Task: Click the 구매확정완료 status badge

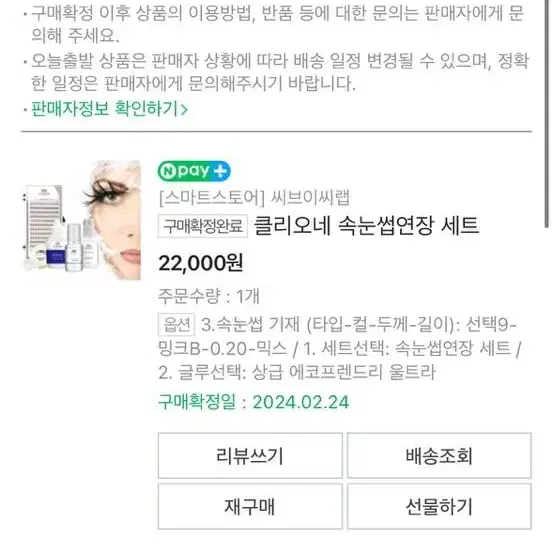Action: click(203, 226)
